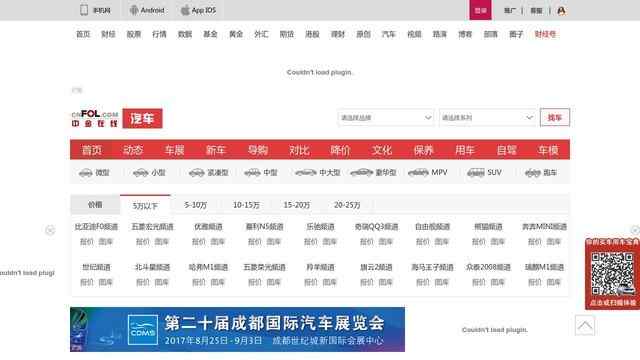Click the back-to-top arrow button
Viewport: 640px width, 360px height.
click(584, 325)
